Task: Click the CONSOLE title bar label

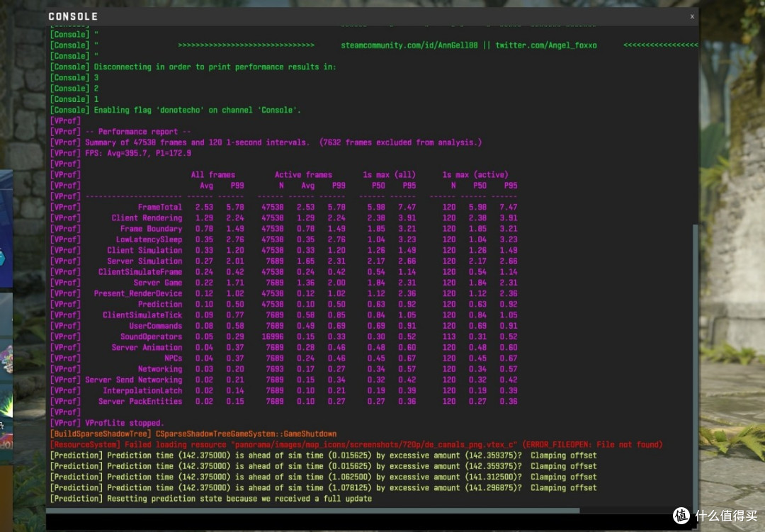Action: pos(73,16)
